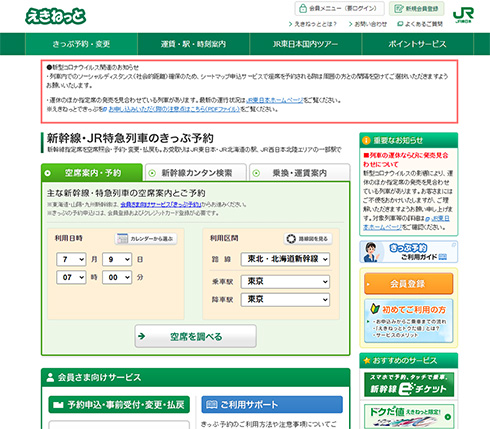Open 初めてご利用の方 banner
The image size is (490, 429).
coord(409,321)
